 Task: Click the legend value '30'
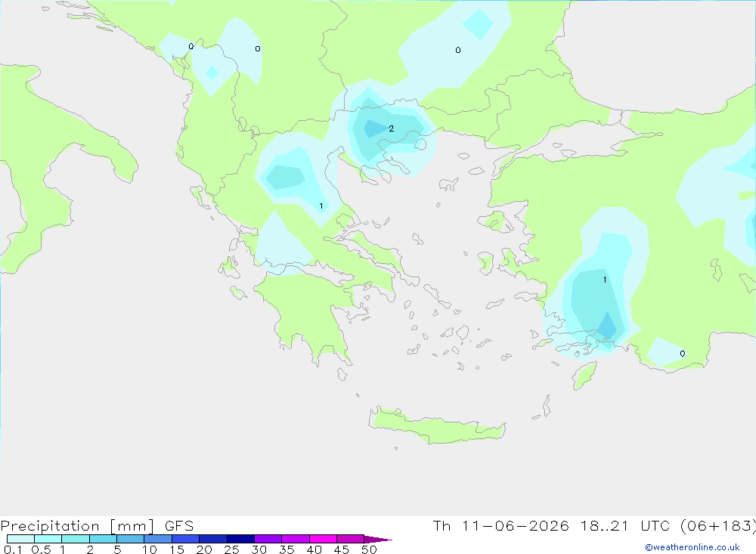click(x=259, y=549)
